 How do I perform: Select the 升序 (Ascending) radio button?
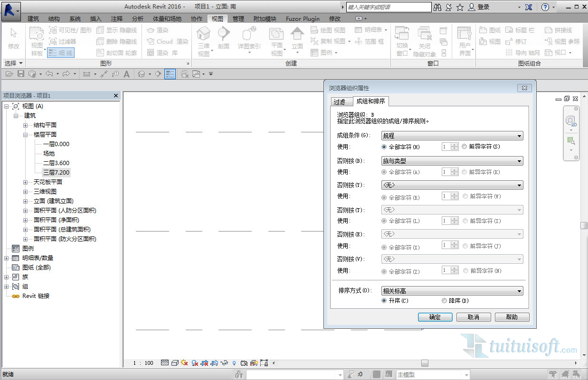pyautogui.click(x=384, y=301)
